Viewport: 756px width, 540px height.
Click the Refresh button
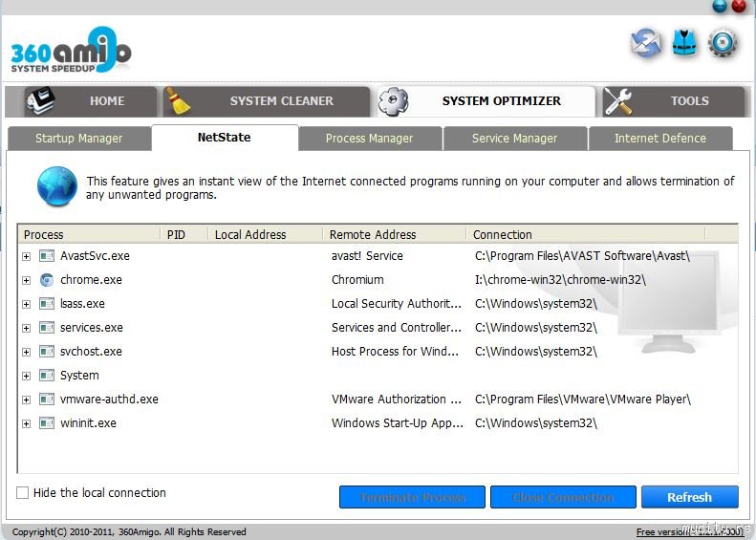[x=689, y=497]
